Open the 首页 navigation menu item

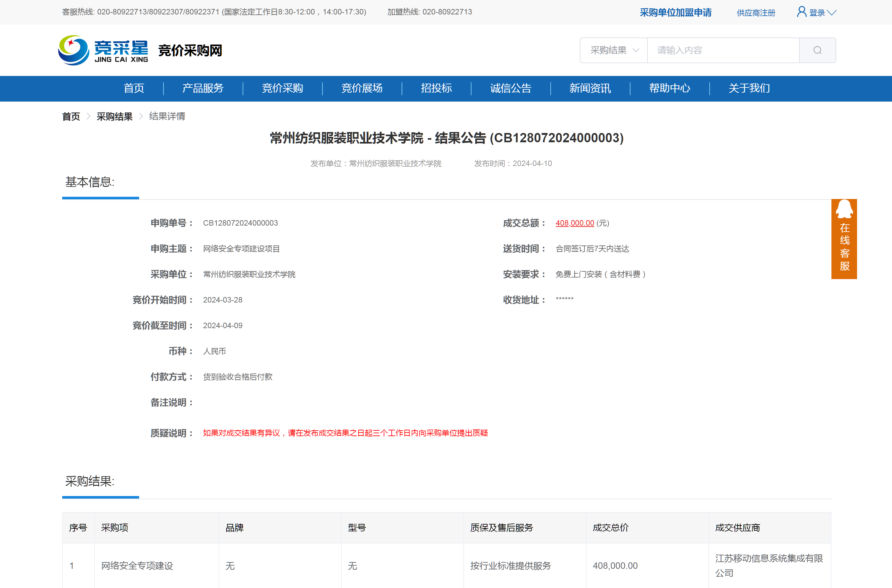pos(134,88)
